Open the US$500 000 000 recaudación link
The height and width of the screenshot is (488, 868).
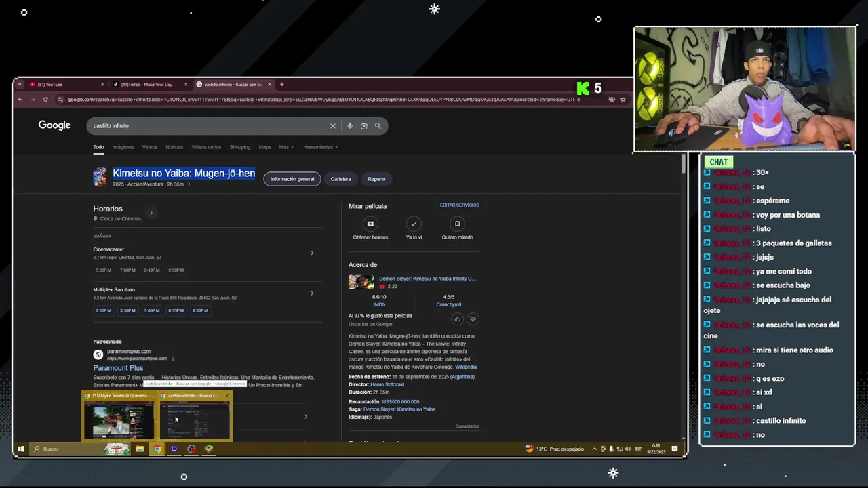pos(401,402)
